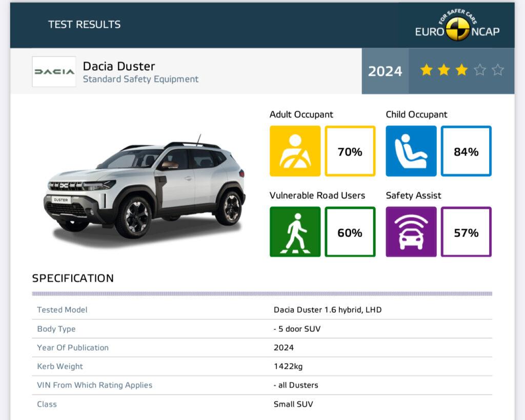525x420 pixels.
Task: Click the Dacia Duster model title
Action: tap(119, 66)
